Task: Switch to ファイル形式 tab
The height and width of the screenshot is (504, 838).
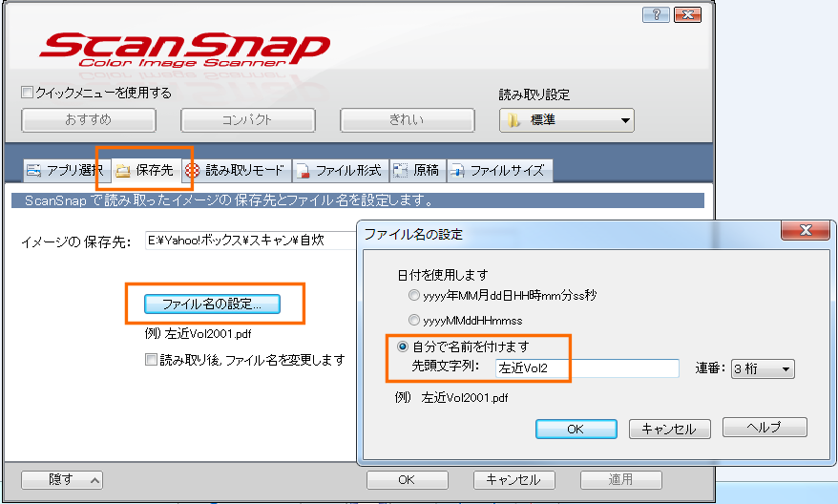Action: (x=339, y=171)
